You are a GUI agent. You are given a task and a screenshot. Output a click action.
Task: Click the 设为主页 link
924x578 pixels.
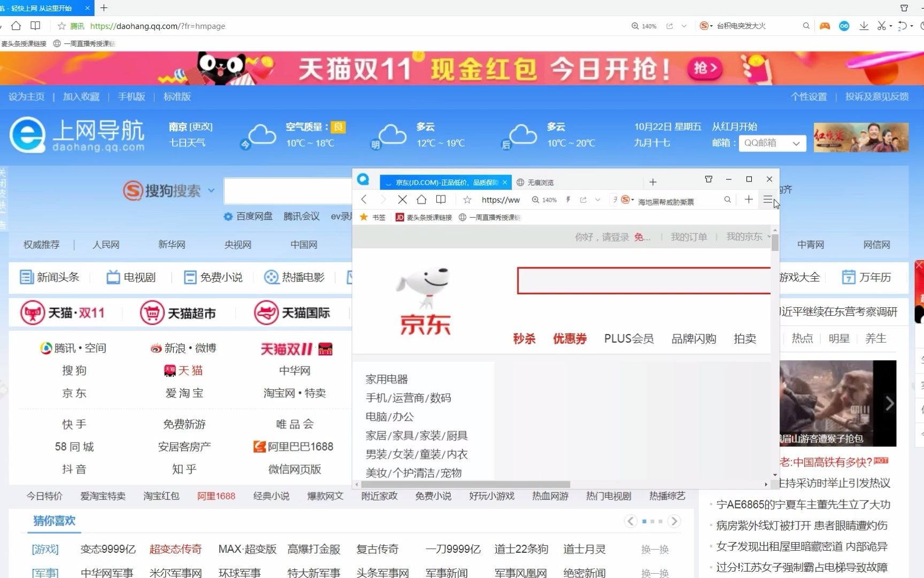[x=26, y=97]
